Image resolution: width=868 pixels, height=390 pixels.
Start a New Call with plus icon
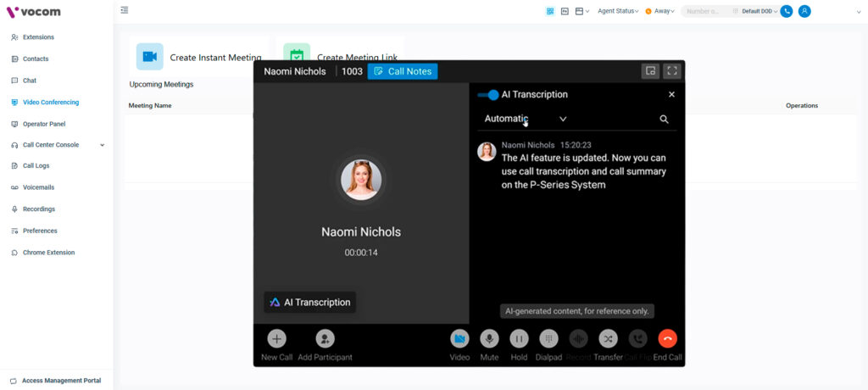click(276, 339)
